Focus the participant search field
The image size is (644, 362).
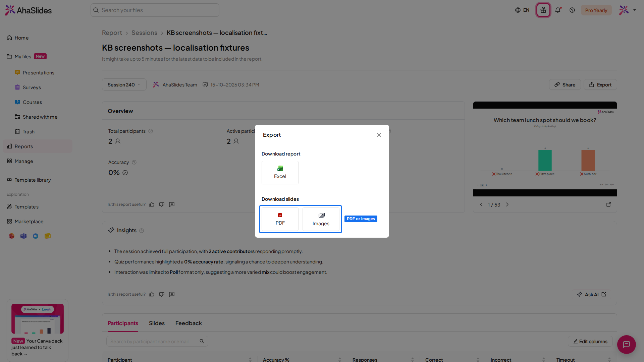pos(157,341)
